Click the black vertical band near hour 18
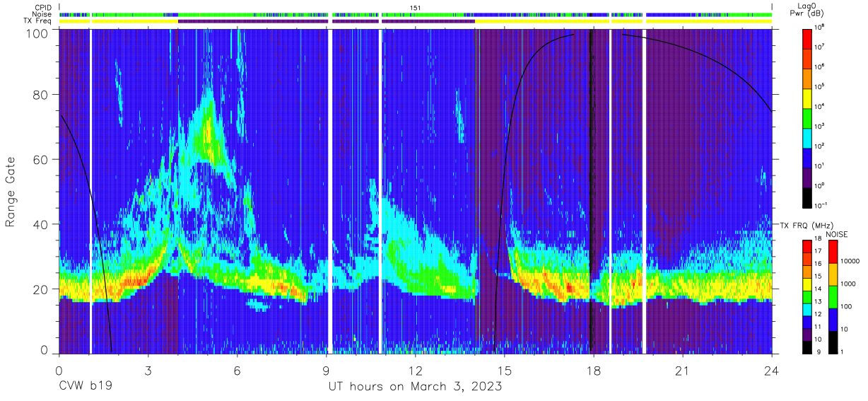The height and width of the screenshot is (401, 868). coord(591,191)
